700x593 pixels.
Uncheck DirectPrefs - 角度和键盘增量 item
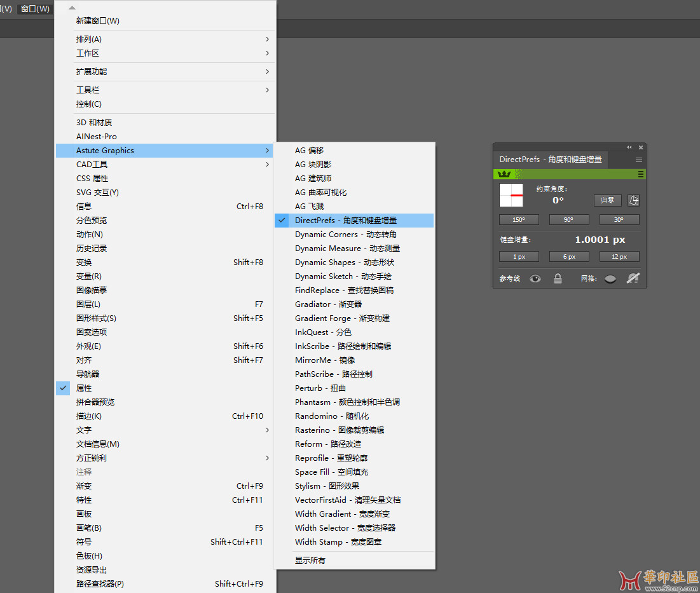tap(354, 221)
